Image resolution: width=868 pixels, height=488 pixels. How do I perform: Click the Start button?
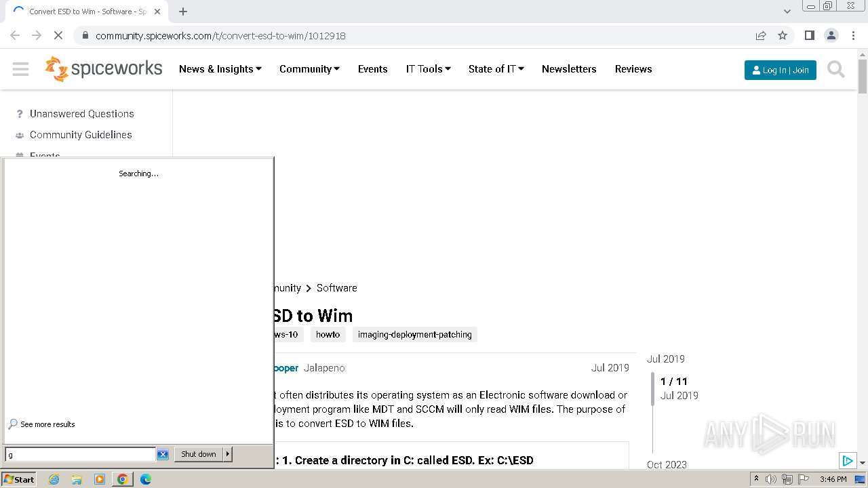(x=19, y=479)
